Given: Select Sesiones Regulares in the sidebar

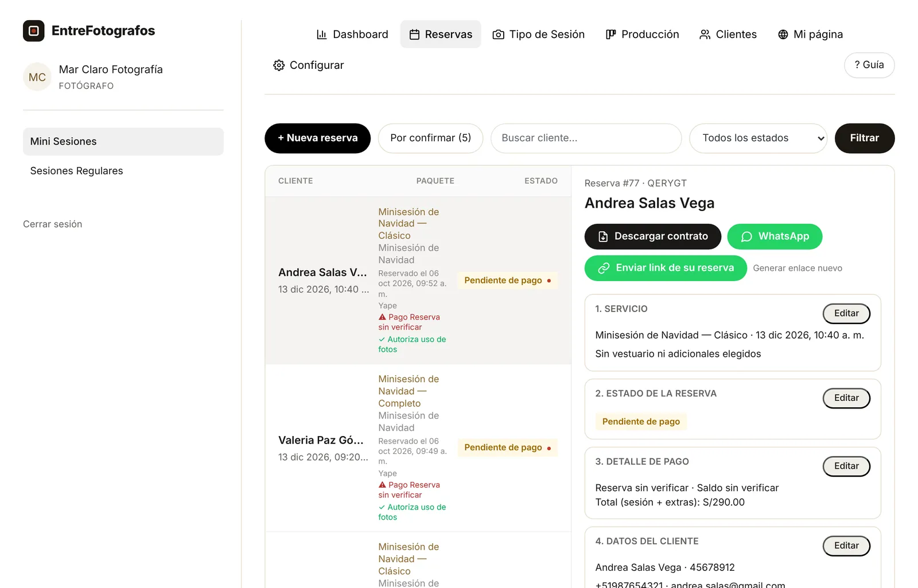Looking at the screenshot, I should click(x=123, y=171).
